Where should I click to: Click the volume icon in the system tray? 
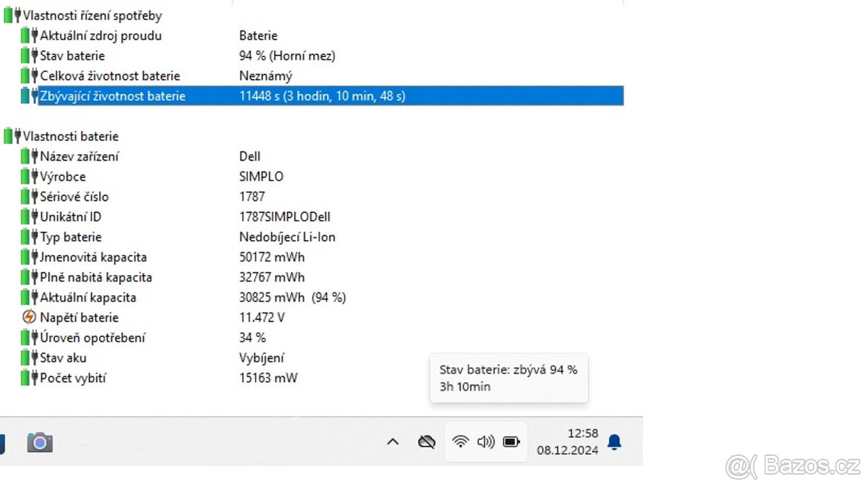[x=486, y=441]
